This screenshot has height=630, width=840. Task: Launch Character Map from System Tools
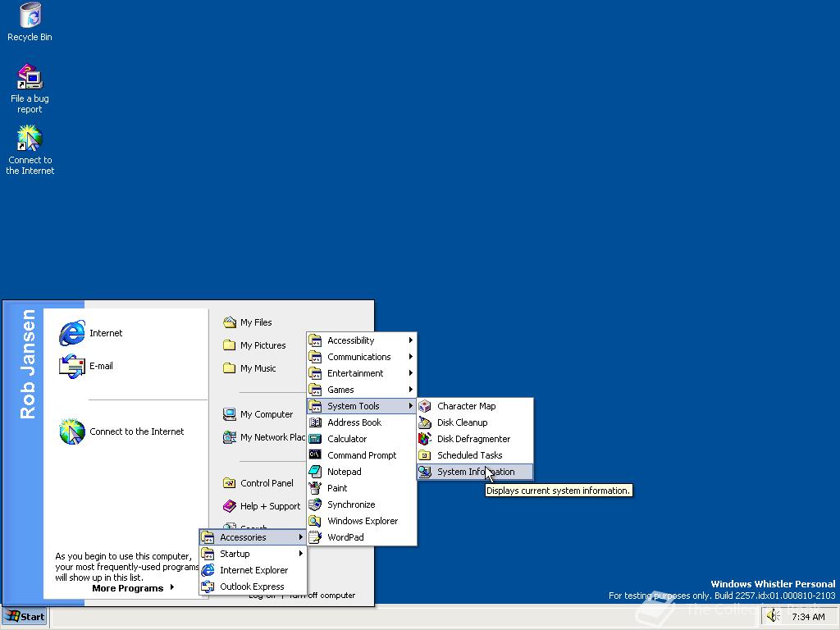475,406
